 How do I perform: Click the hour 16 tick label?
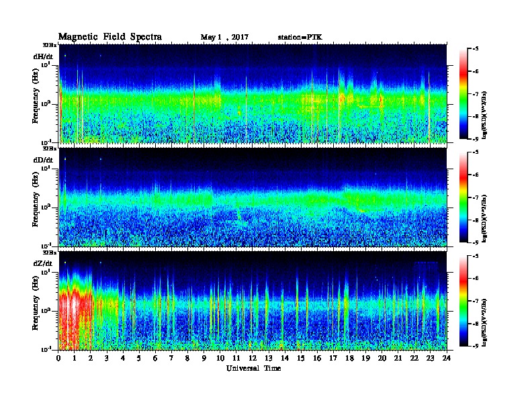point(318,358)
